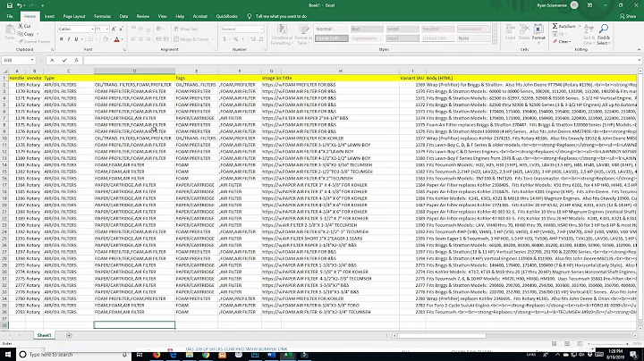Click the Tell me lightbulb icon
Screen dimensions: 644x361
250,16
